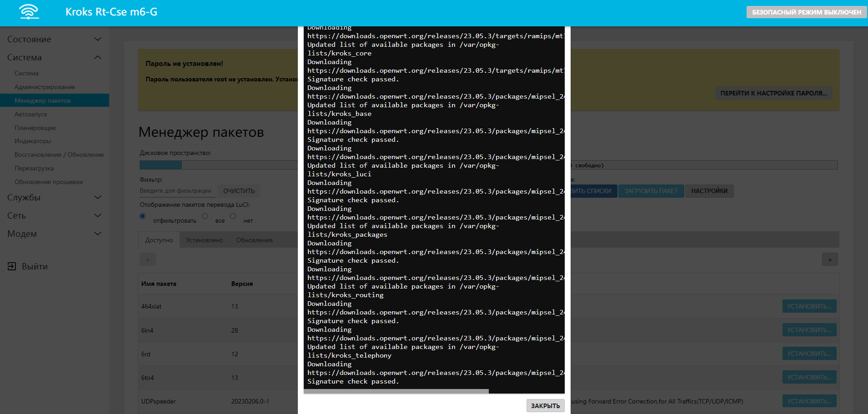868x414 pixels.
Task: Switch to the Обновления tab
Action: (x=254, y=240)
